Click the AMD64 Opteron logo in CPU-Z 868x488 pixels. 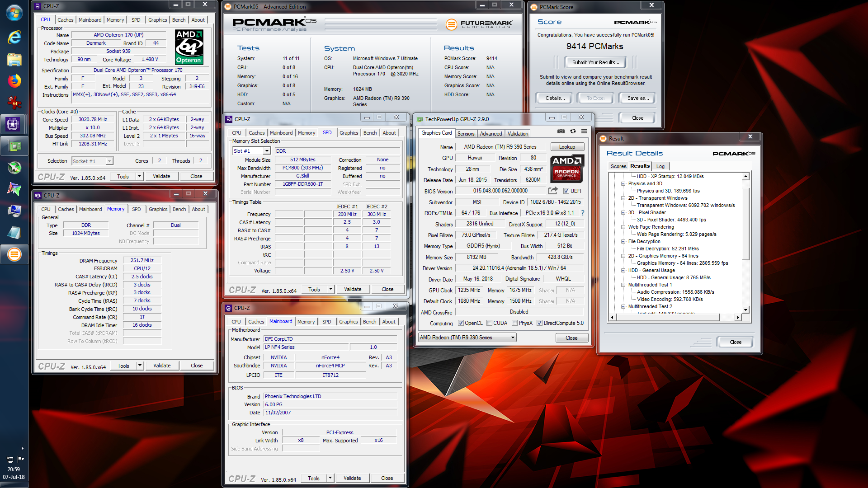pyautogui.click(x=189, y=47)
